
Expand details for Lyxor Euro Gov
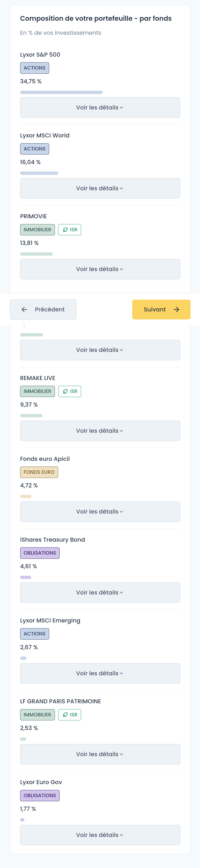[100, 835]
